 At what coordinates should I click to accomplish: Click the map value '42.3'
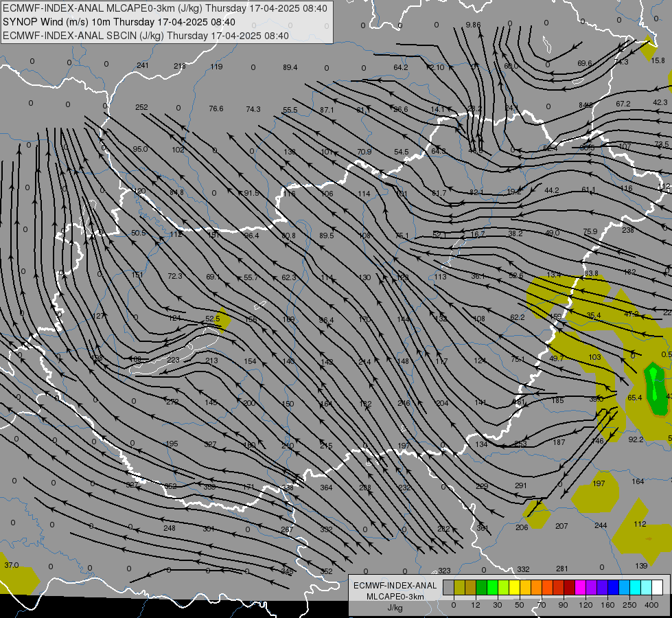[x=660, y=102]
